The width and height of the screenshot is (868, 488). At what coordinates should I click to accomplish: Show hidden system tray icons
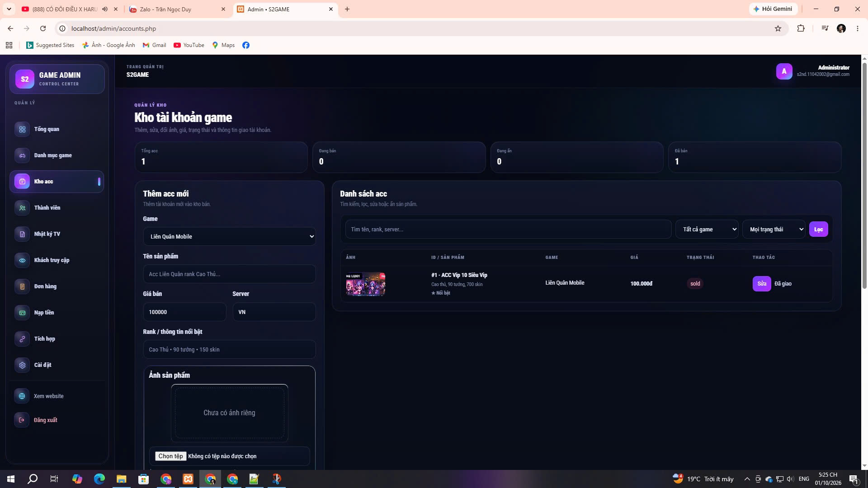(x=747, y=479)
